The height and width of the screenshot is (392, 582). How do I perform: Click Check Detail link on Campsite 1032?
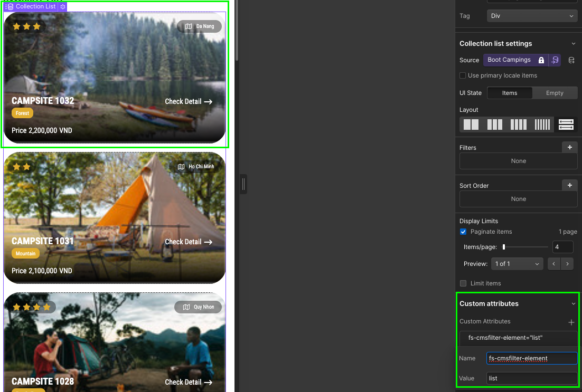[x=188, y=102]
